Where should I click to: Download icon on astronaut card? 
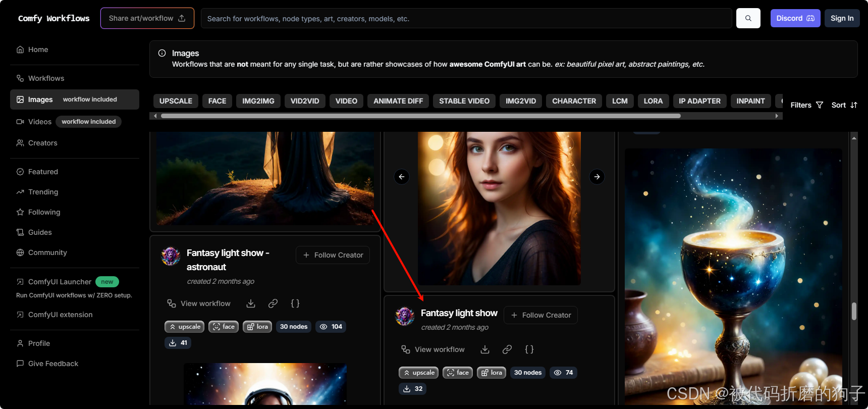(251, 303)
